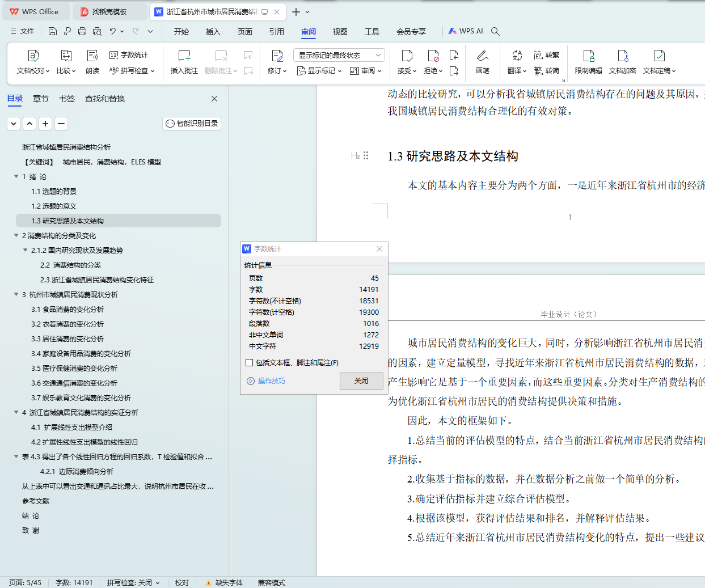This screenshot has height=588, width=705.
Task: Click 页面: 5/45 in status bar
Action: (25, 582)
